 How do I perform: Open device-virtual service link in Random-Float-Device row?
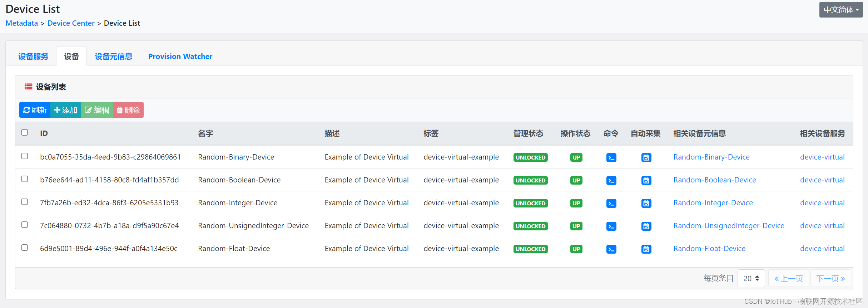click(822, 249)
